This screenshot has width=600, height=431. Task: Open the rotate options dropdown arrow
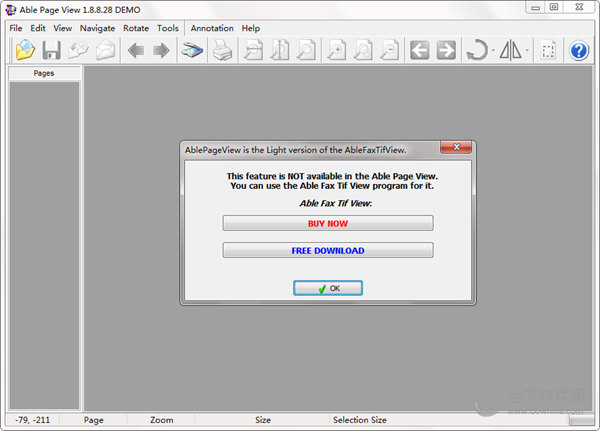coord(493,50)
